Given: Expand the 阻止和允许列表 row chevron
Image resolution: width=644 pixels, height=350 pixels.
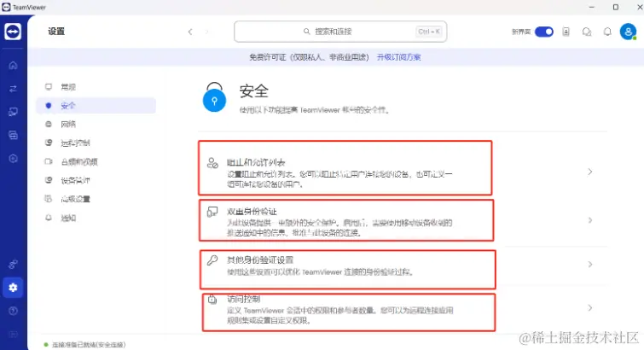Looking at the screenshot, I should coord(590,172).
